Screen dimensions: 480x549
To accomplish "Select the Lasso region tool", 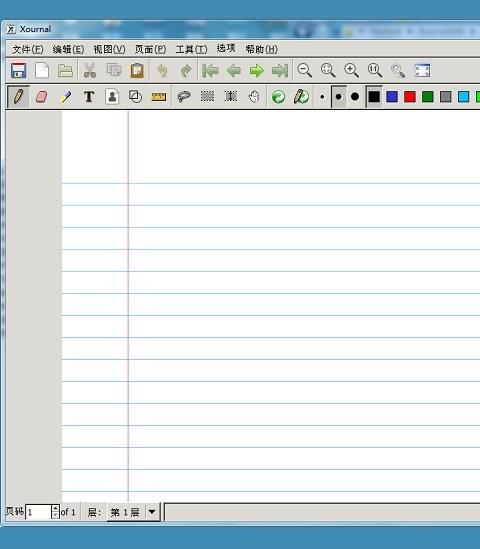I will (184, 97).
